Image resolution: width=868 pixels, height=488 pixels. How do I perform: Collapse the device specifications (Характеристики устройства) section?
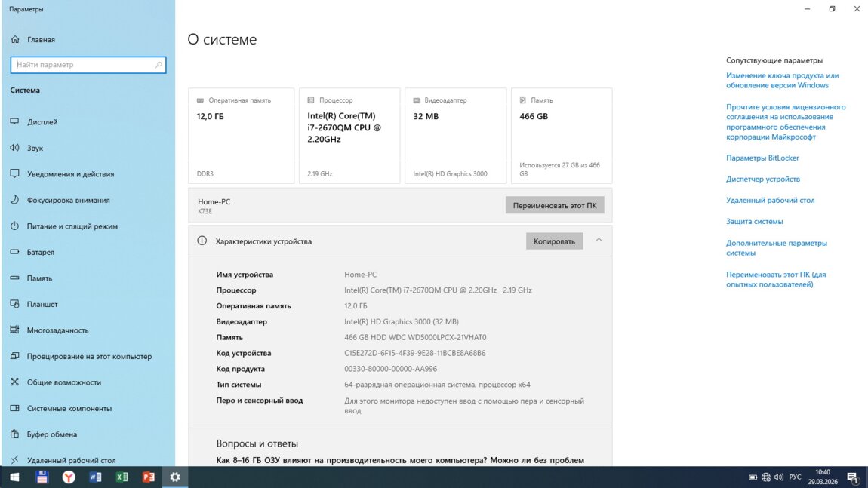click(x=599, y=241)
